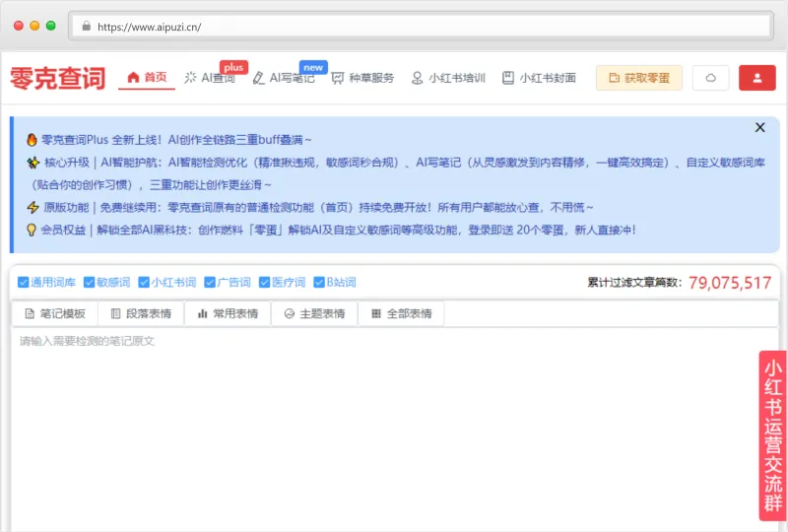Viewport: 788px width, 532px height.
Task: Close the blue announcement banner
Action: click(759, 128)
